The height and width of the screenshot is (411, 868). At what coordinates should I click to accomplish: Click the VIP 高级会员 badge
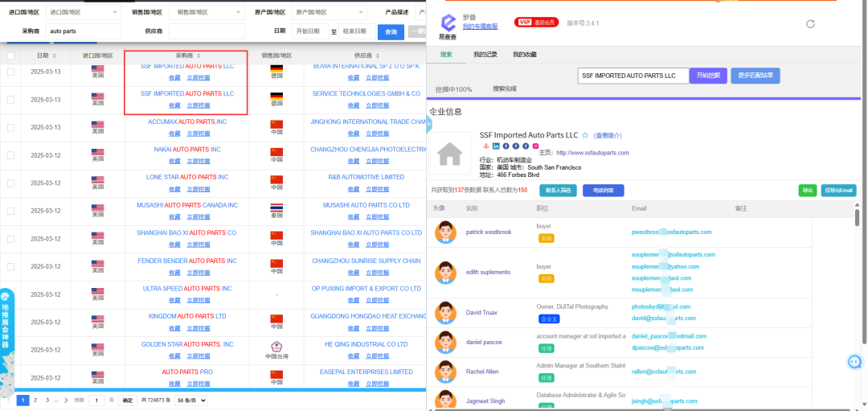pyautogui.click(x=536, y=23)
